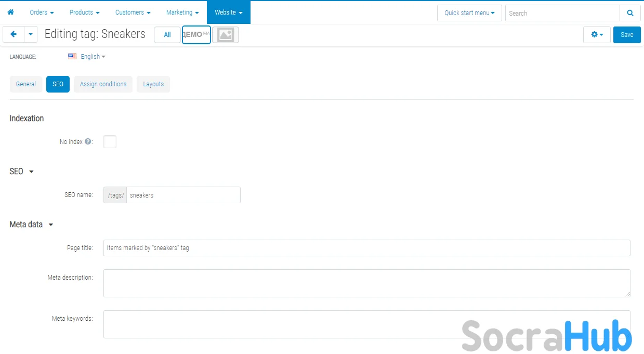Expand the Quick start menu dropdown

(x=469, y=13)
